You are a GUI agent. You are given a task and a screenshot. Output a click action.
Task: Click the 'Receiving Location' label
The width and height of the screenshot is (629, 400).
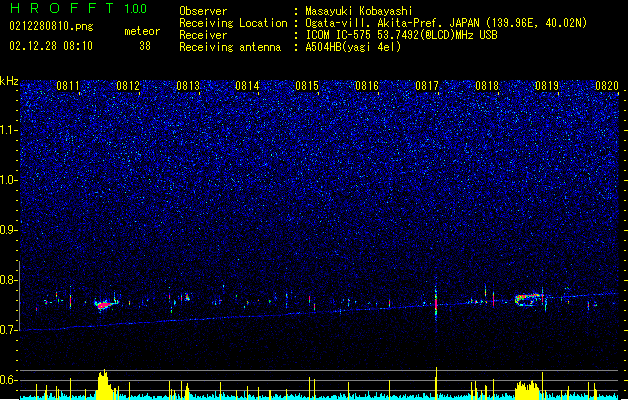click(x=233, y=23)
